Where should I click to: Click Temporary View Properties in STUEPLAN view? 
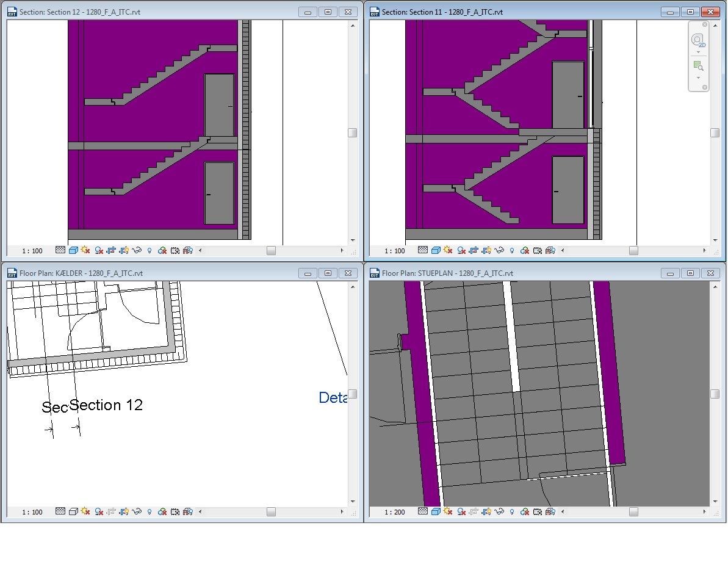tap(537, 511)
